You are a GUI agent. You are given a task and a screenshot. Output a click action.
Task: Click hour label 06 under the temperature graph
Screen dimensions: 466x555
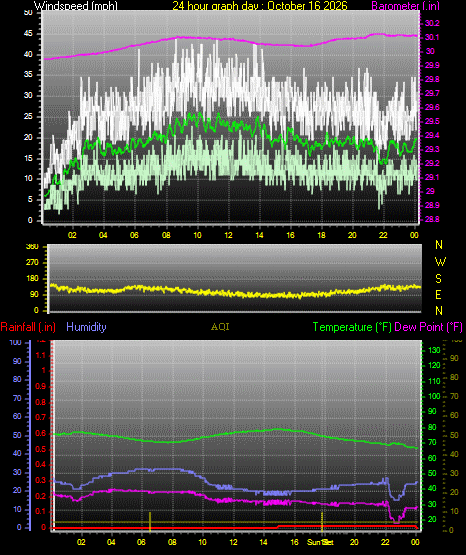[141, 542]
